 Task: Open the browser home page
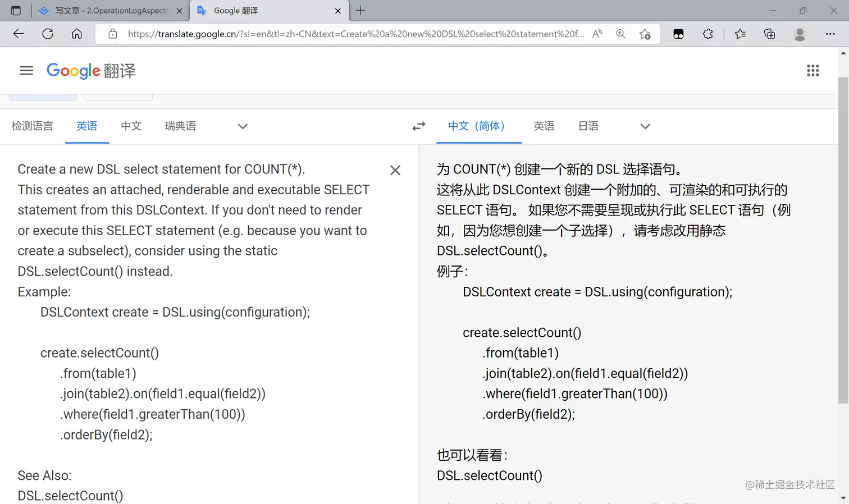77,34
